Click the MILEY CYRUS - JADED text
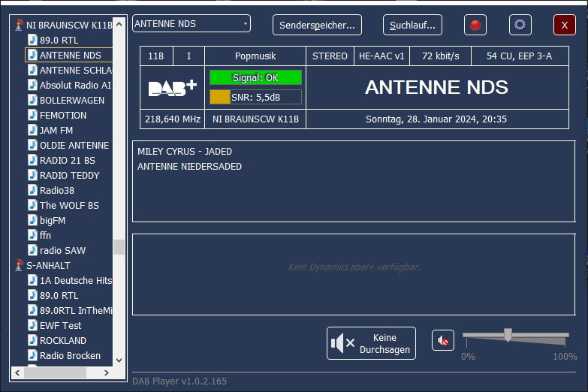 (x=185, y=152)
